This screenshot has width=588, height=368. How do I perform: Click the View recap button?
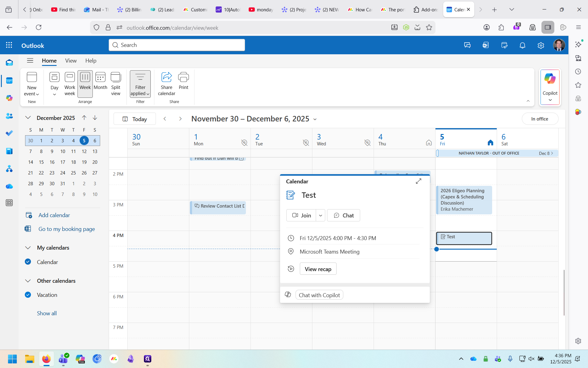coord(318,269)
